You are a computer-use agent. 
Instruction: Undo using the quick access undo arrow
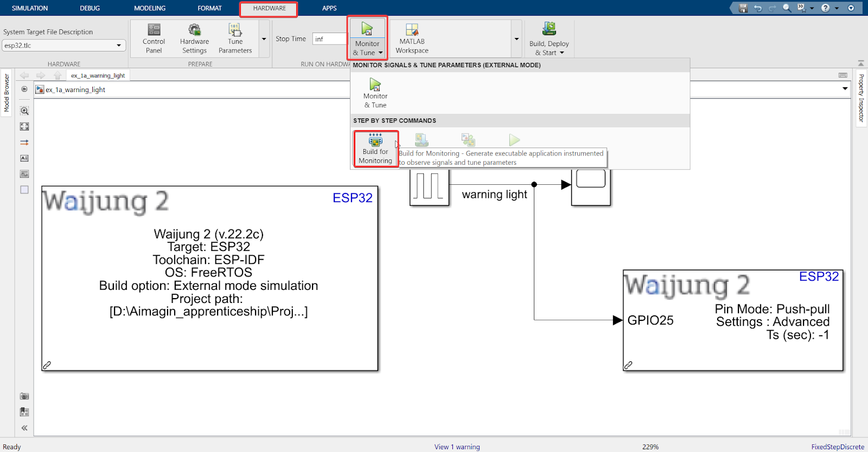click(758, 8)
